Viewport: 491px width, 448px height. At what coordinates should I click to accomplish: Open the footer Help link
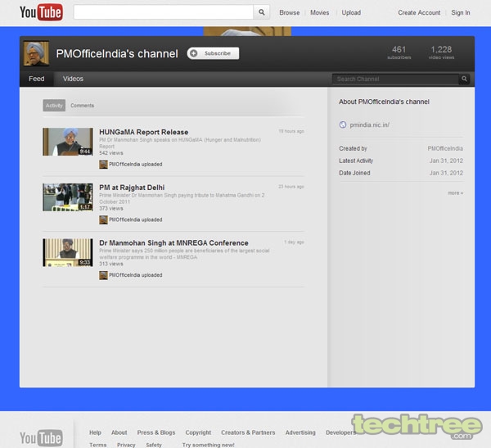95,432
